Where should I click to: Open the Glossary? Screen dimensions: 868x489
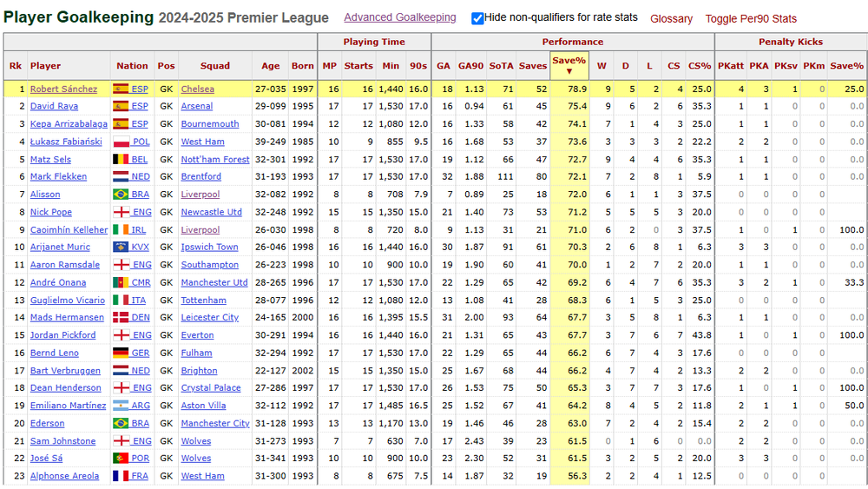point(671,19)
